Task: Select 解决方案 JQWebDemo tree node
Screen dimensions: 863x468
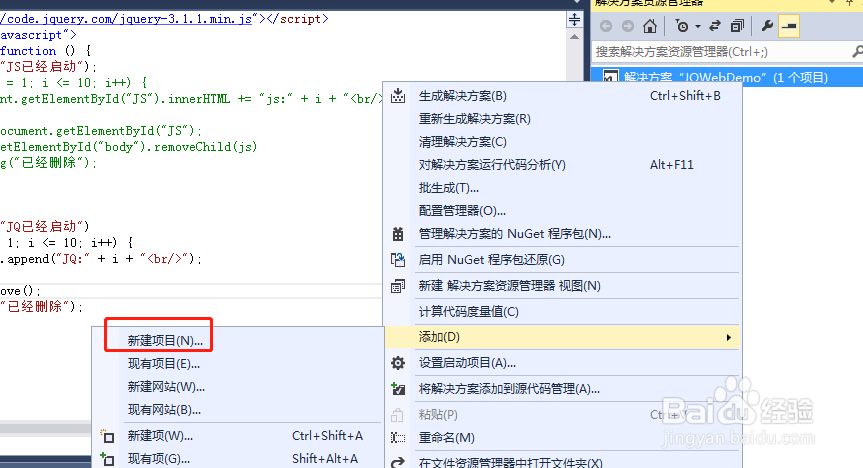Action: point(727,77)
